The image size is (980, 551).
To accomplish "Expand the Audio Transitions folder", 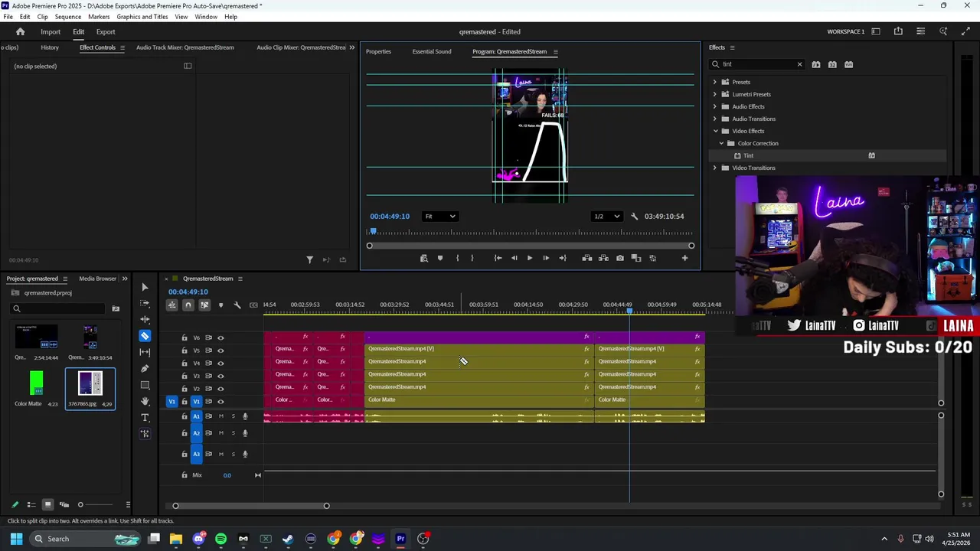I will [715, 119].
